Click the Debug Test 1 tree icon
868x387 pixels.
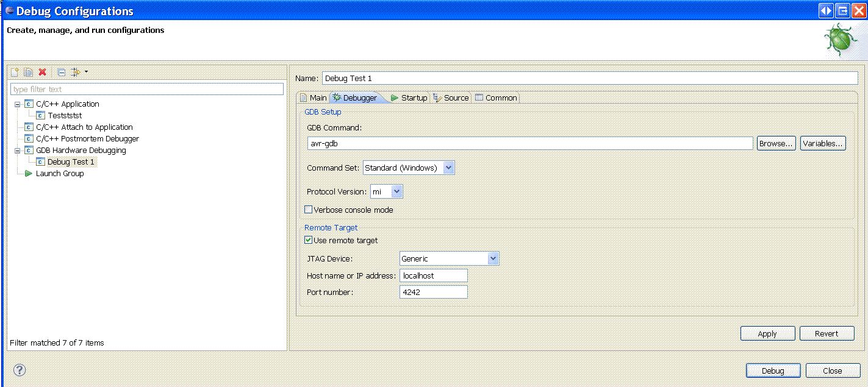click(41, 162)
